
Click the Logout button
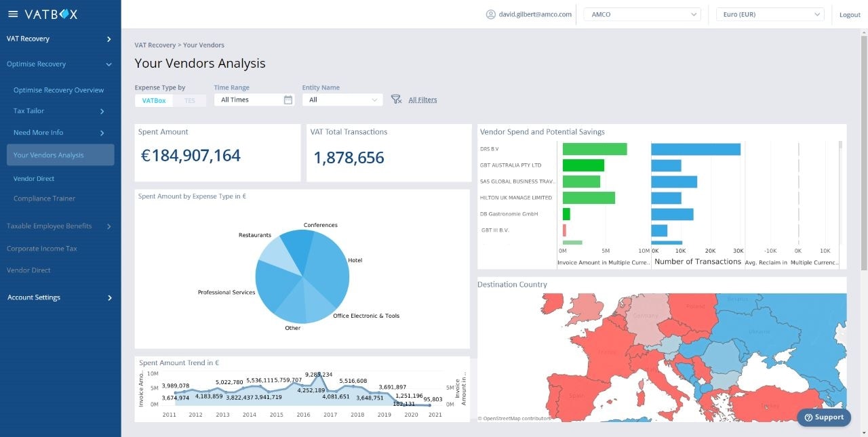(x=850, y=15)
